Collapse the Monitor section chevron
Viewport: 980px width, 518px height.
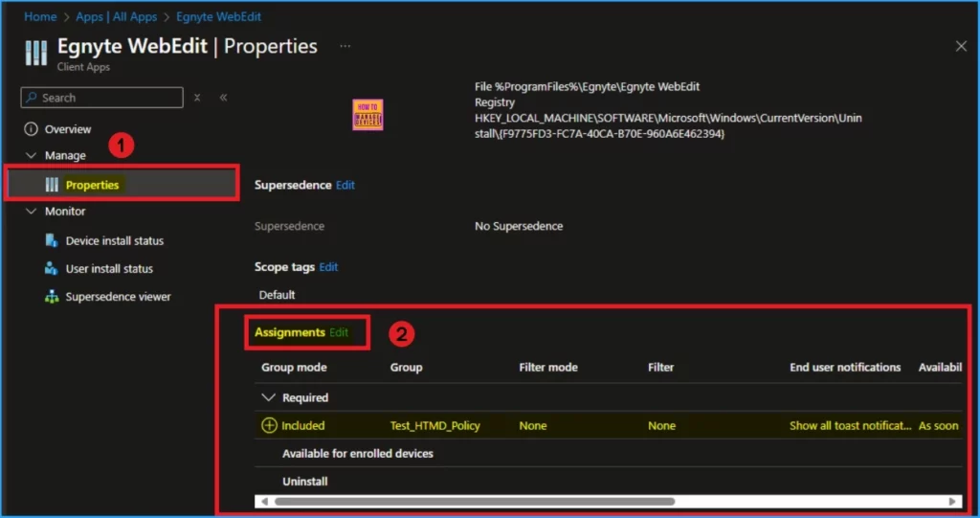31,211
